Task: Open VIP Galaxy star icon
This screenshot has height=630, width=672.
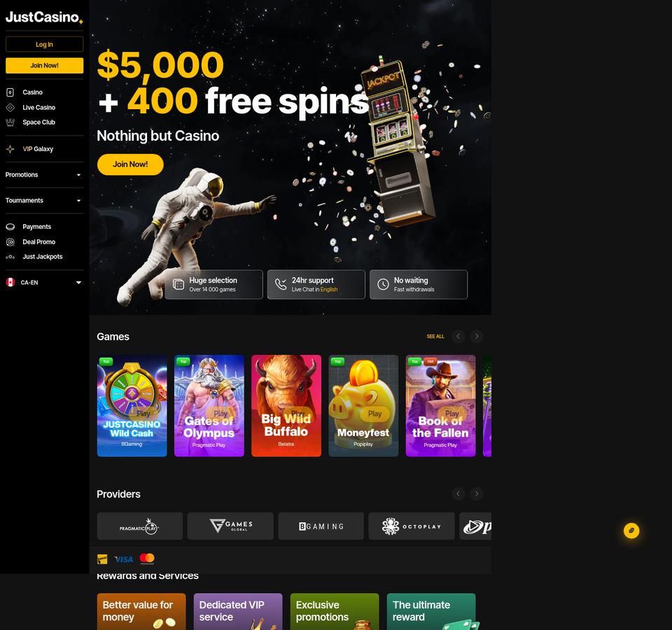Action: click(10, 149)
